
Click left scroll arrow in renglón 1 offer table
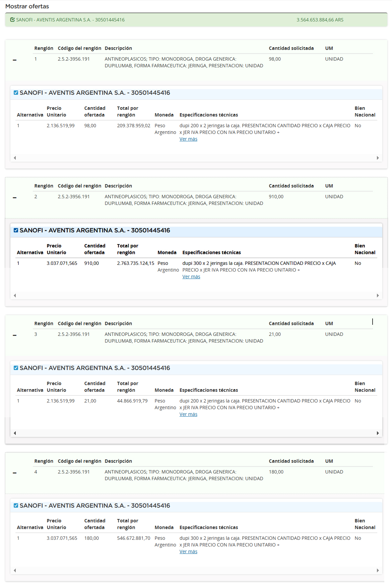[x=15, y=158]
